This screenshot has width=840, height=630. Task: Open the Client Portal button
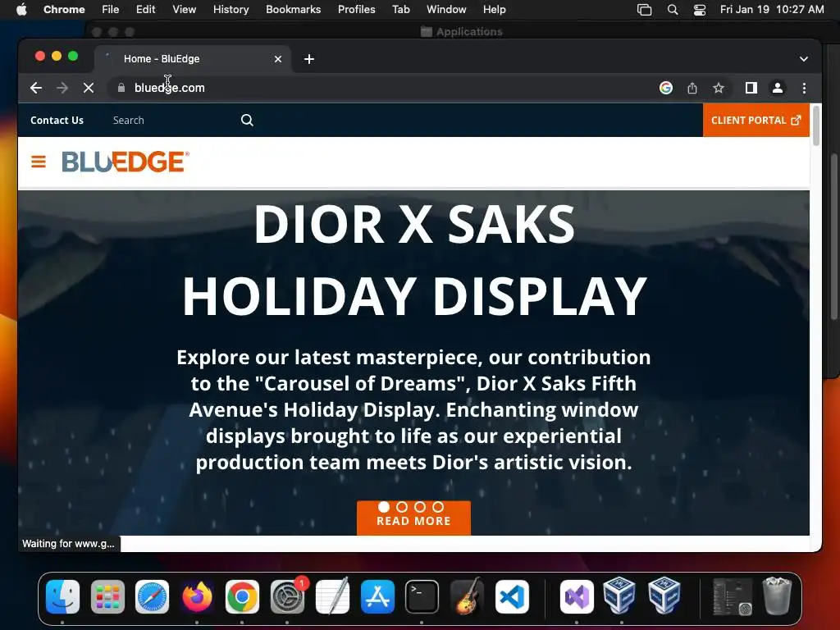click(x=756, y=120)
